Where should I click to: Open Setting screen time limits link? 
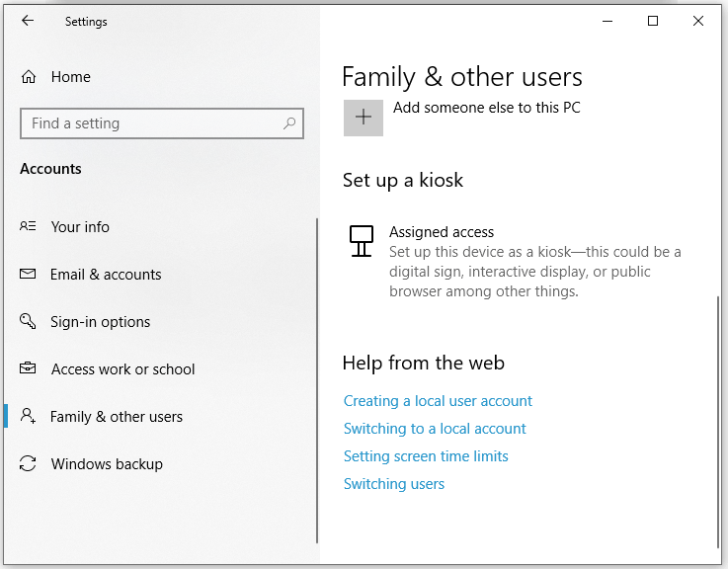(x=426, y=456)
